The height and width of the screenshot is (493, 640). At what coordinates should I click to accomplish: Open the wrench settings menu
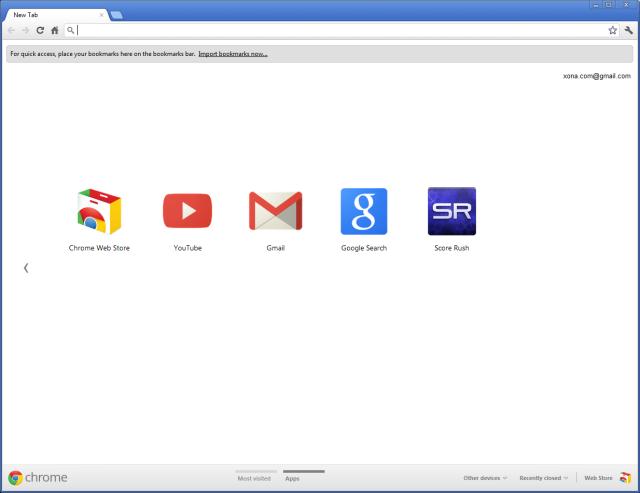pos(629,30)
